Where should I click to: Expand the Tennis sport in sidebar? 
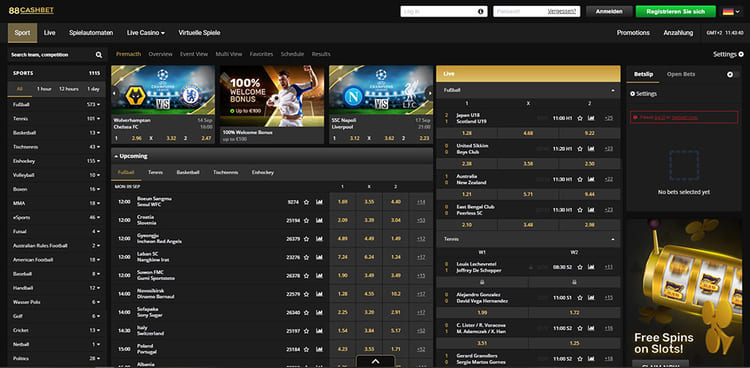click(56, 118)
